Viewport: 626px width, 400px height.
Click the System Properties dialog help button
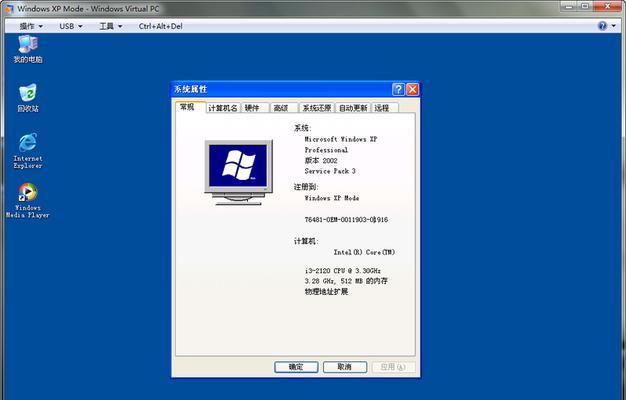coord(398,89)
